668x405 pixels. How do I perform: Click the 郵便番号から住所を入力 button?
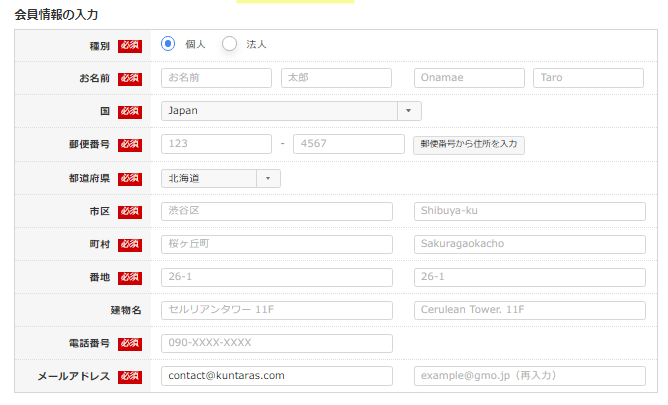[x=468, y=144]
